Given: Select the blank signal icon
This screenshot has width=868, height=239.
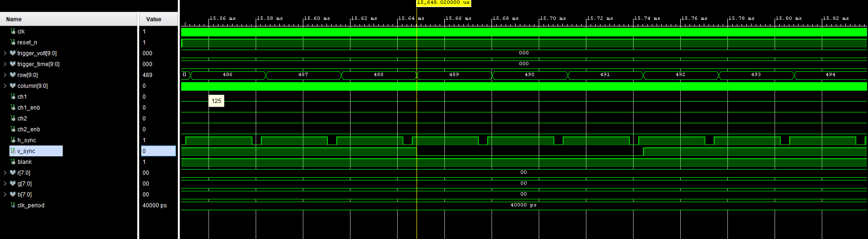Looking at the screenshot, I should (13, 162).
